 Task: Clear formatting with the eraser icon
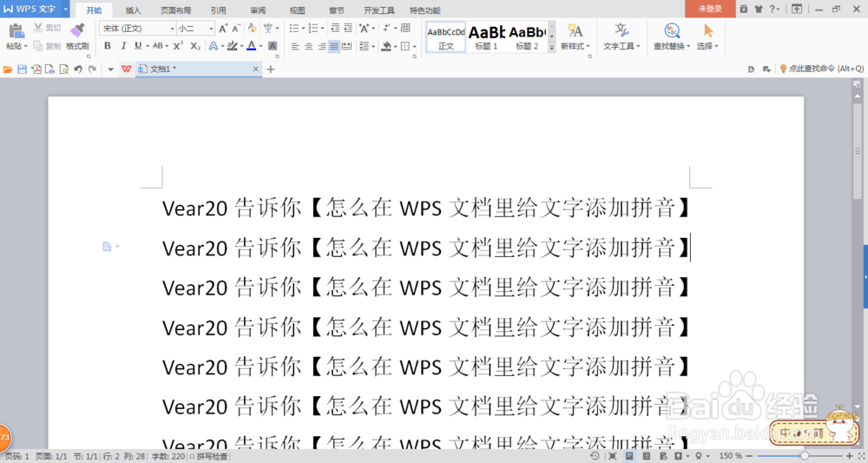[x=253, y=29]
